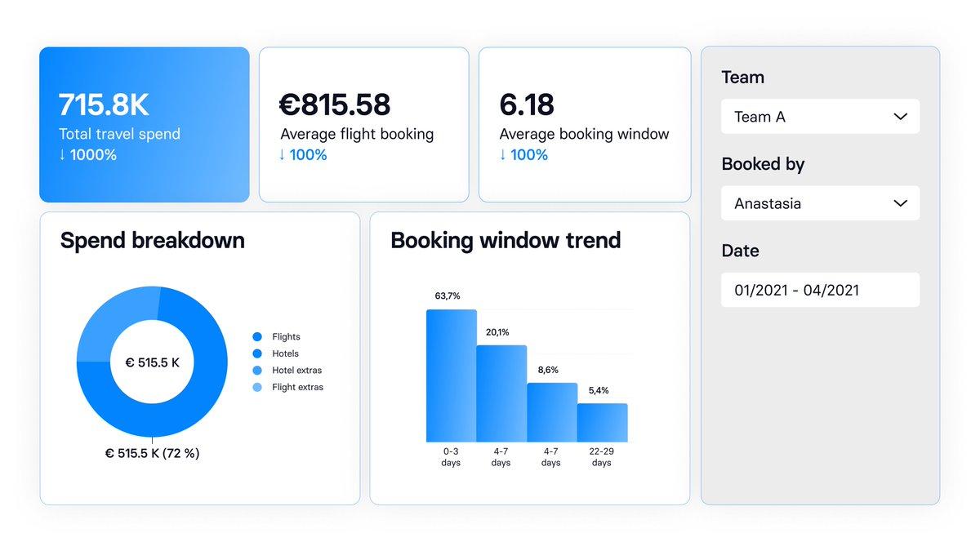Click the Team A dropdown chevron
Viewport: 980px width, 551px height.
(900, 117)
